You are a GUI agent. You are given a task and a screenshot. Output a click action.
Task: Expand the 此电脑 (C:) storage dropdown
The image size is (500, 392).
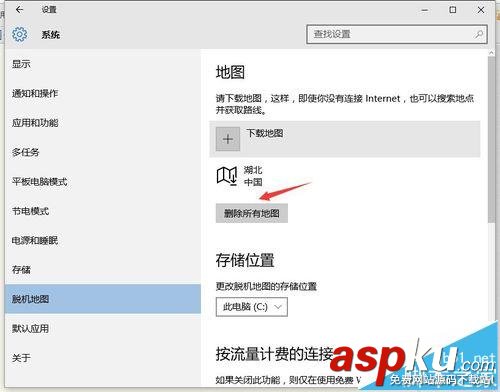point(252,307)
